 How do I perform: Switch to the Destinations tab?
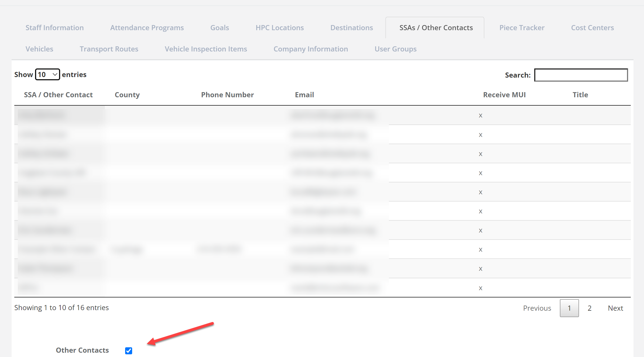pos(352,27)
